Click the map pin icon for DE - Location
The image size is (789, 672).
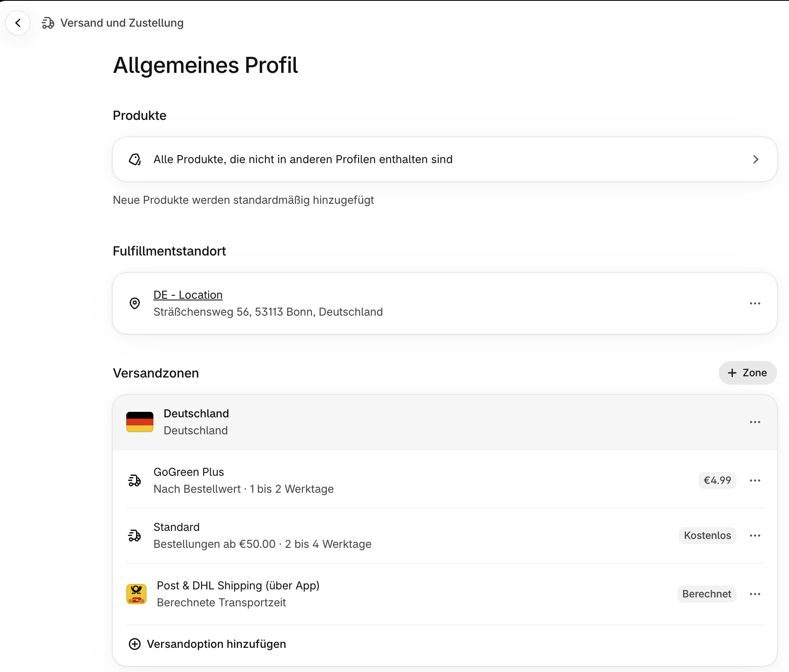point(135,303)
